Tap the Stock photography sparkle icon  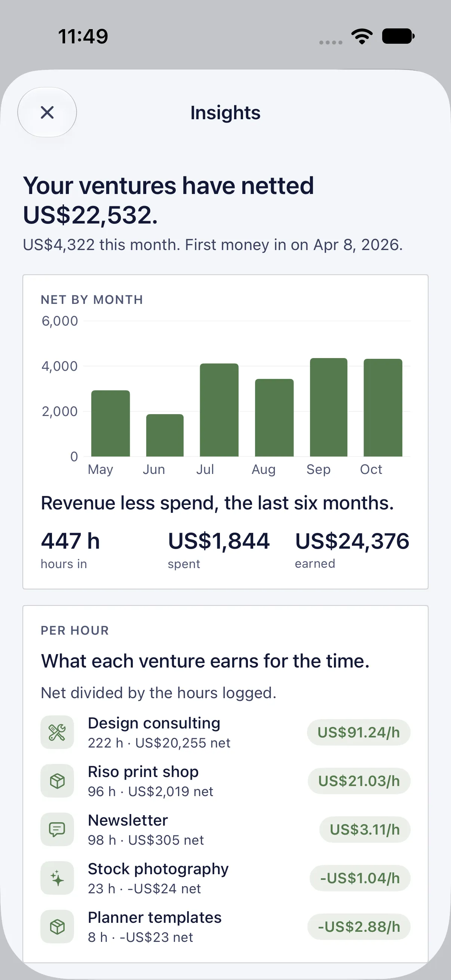tap(57, 878)
